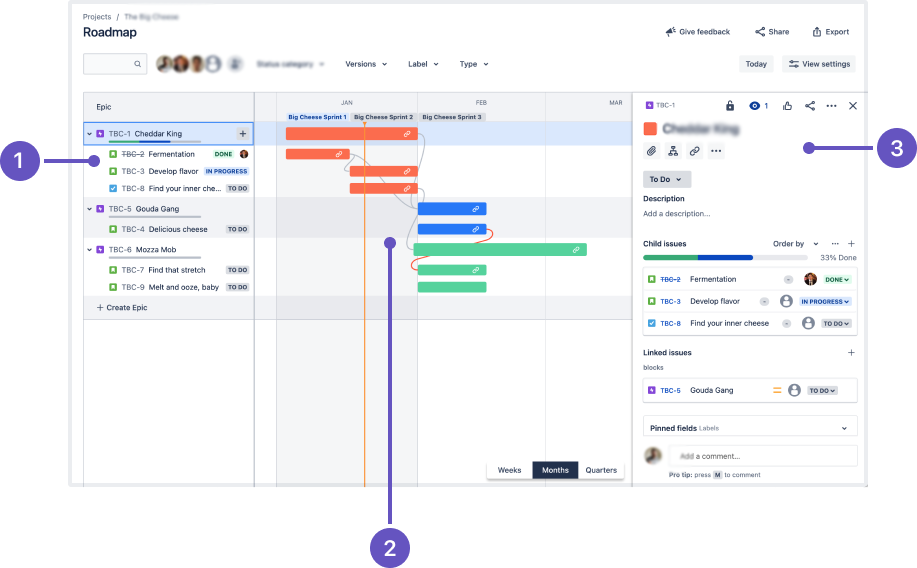Click the Add a comment field
917x568 pixels.
[x=764, y=456]
